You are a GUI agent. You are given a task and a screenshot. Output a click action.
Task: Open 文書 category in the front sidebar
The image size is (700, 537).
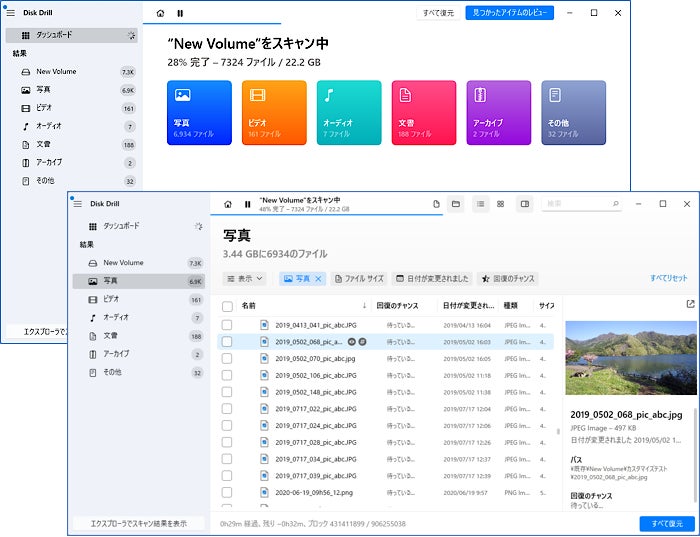[x=110, y=335]
